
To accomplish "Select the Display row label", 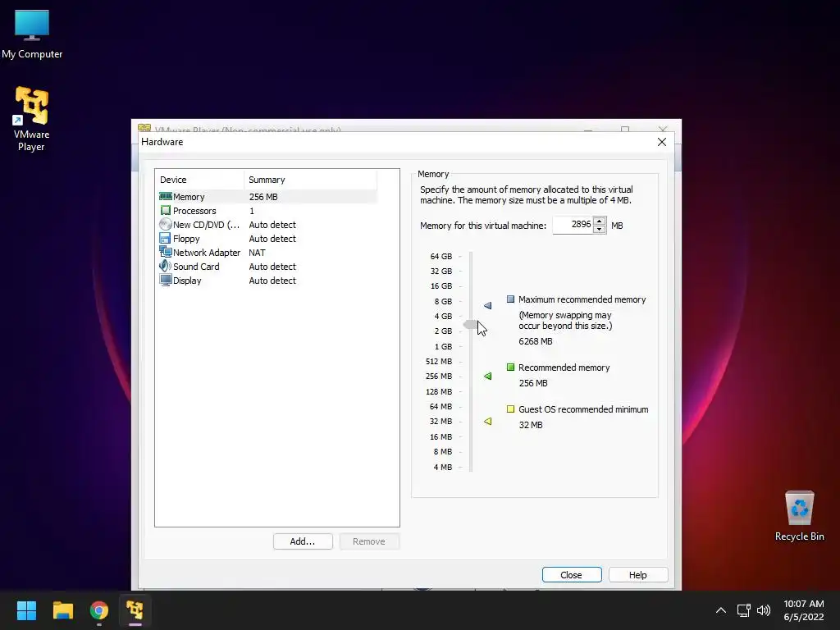I will click(x=187, y=281).
